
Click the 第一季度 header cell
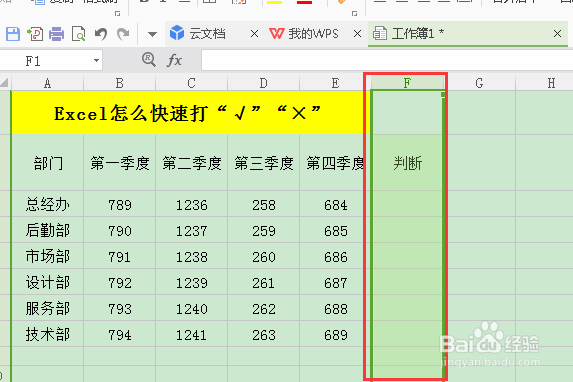(x=119, y=163)
